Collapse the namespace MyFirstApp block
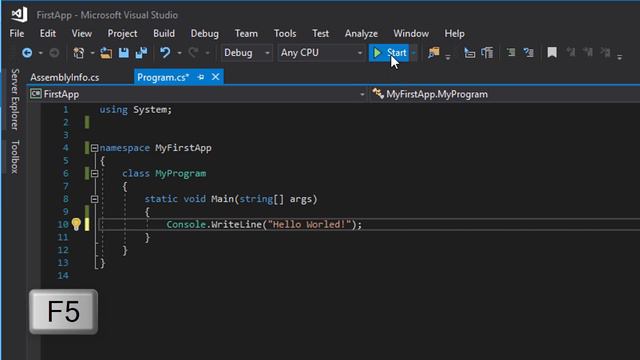This screenshot has width=640, height=360. tap(95, 148)
